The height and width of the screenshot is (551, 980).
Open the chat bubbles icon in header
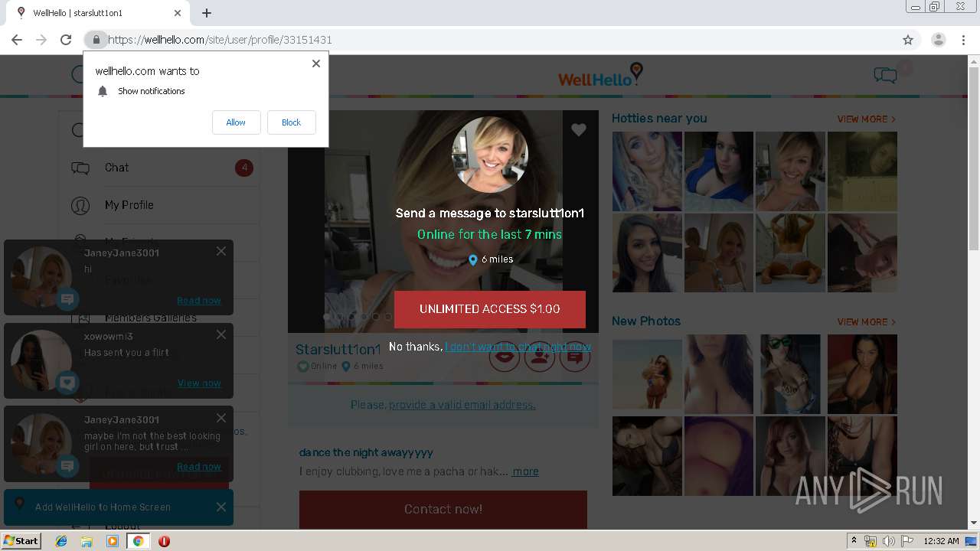pos(885,75)
